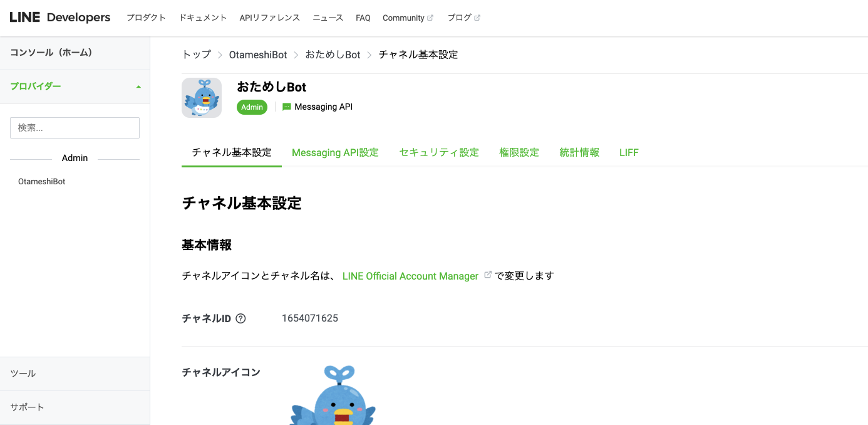Collapse the プロバイダー section
868x425 pixels.
138,87
